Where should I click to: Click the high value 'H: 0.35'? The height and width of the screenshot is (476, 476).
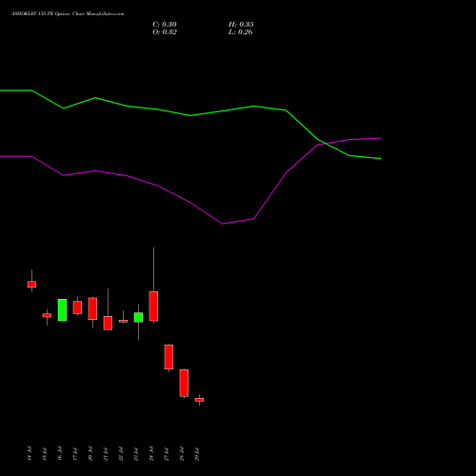(x=241, y=25)
